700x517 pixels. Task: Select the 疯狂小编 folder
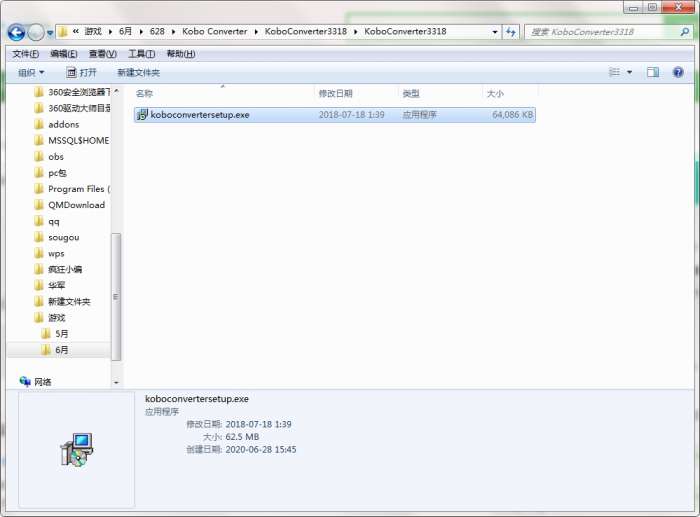click(x=58, y=269)
